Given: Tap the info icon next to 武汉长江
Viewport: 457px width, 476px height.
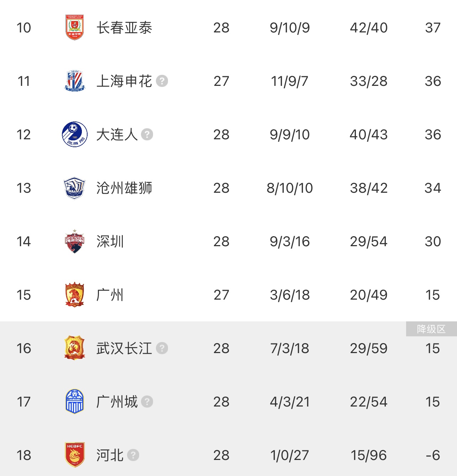Looking at the screenshot, I should point(162,348).
